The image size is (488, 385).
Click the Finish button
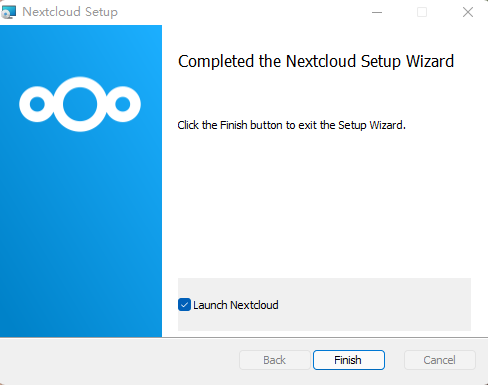349,360
